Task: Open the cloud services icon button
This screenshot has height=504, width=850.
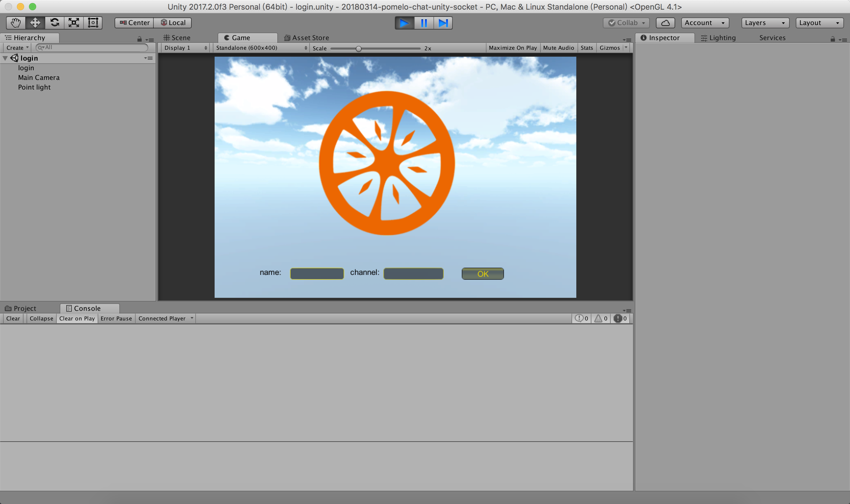Action: tap(665, 23)
